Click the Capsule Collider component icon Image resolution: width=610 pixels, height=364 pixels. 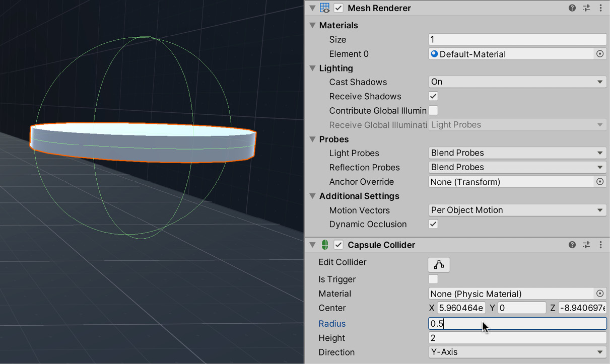[x=325, y=245]
